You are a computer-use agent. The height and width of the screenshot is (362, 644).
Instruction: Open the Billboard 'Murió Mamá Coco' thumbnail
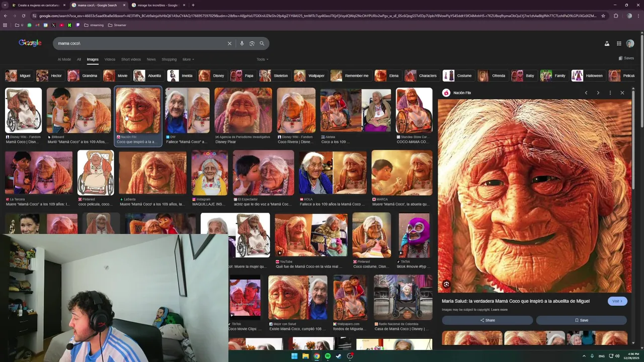[x=78, y=111]
